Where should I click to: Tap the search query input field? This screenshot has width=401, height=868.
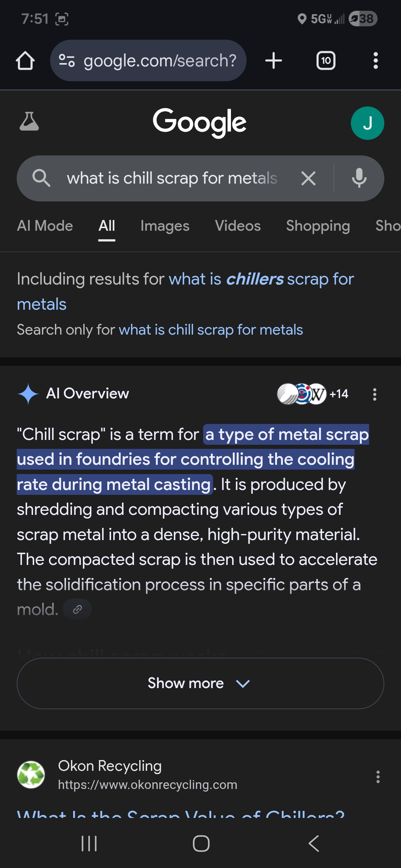point(172,178)
